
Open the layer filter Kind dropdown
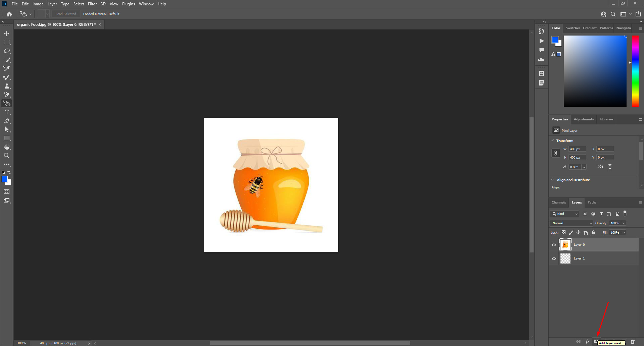coord(565,214)
